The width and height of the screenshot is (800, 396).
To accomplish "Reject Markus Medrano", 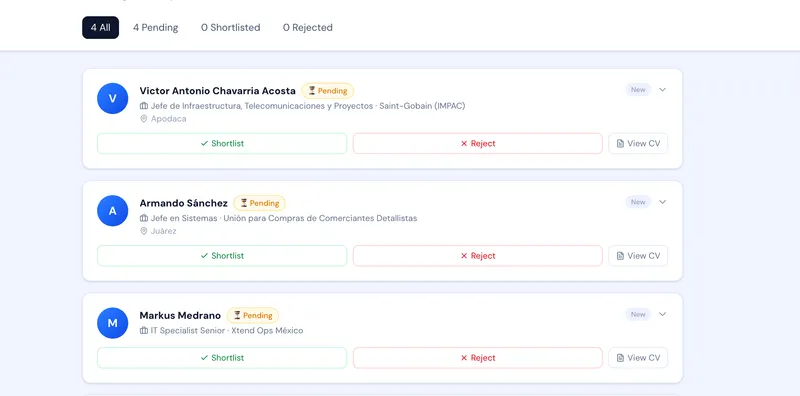I will [478, 358].
